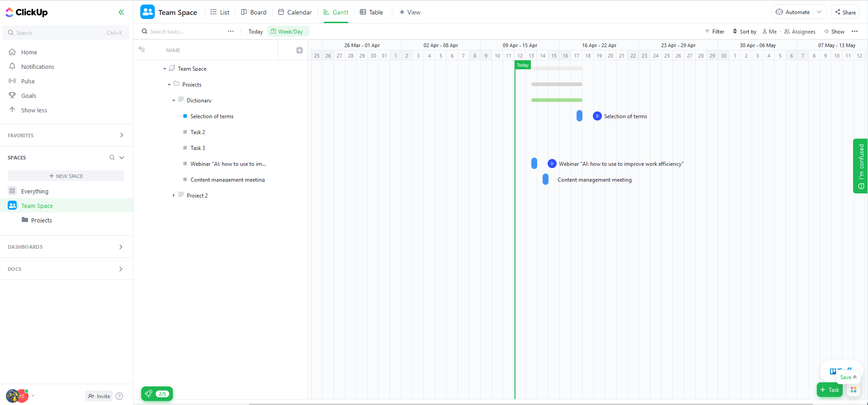
Task: Click the Share button
Action: tap(845, 12)
